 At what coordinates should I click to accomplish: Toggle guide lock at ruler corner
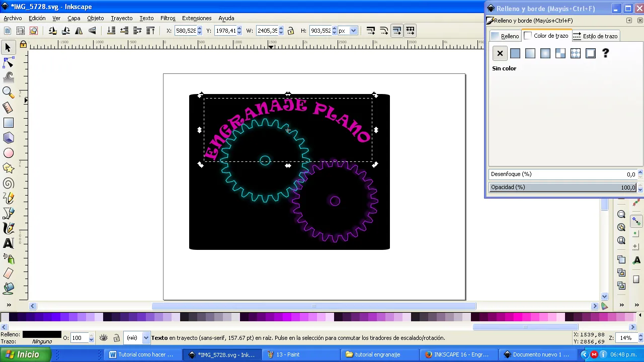tap(23, 45)
